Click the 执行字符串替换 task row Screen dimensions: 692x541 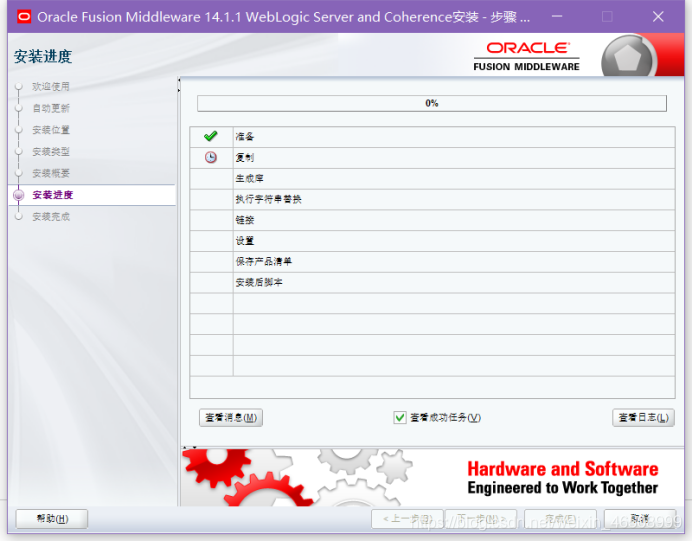tap(432, 199)
